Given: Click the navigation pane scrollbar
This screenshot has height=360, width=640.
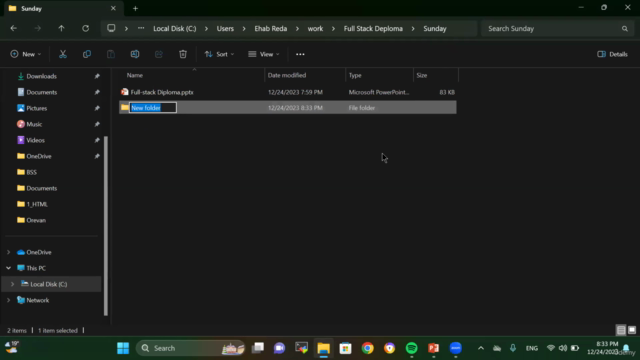Looking at the screenshot, I should 106,226.
